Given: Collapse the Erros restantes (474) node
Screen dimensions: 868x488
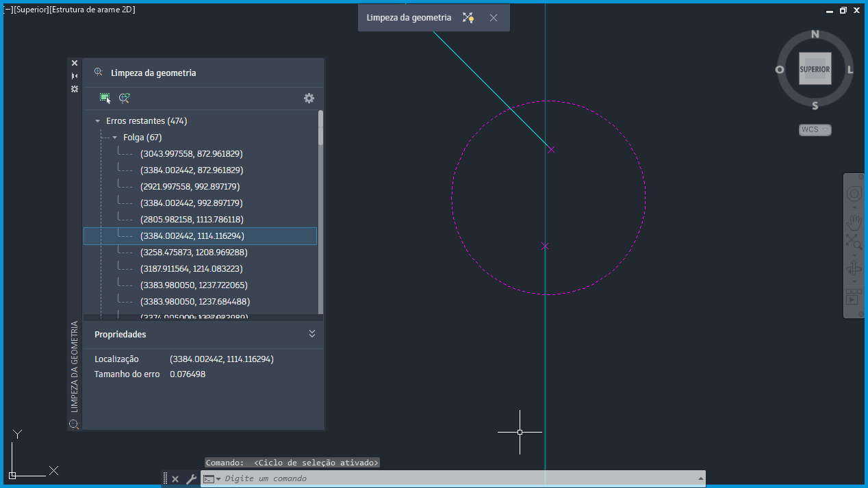Looking at the screenshot, I should pos(98,121).
